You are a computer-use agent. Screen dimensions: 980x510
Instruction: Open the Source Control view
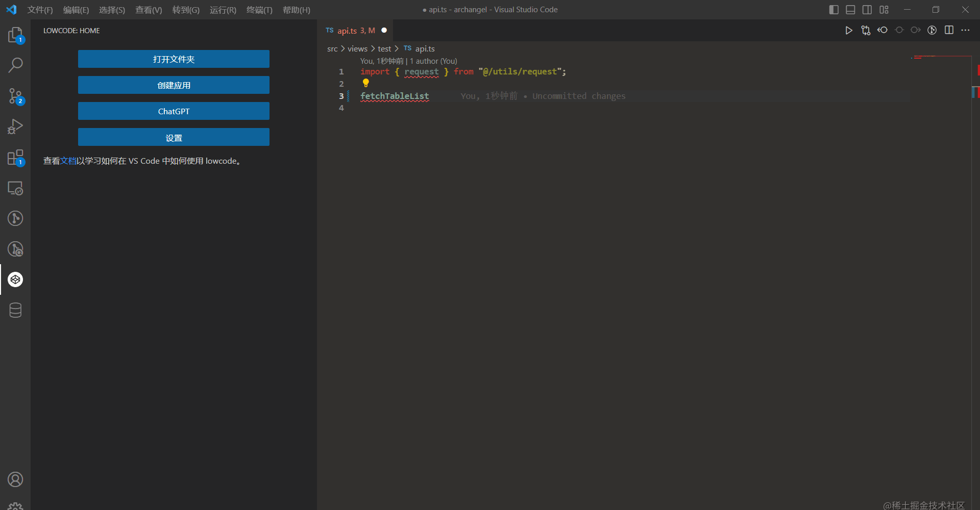pyautogui.click(x=15, y=96)
